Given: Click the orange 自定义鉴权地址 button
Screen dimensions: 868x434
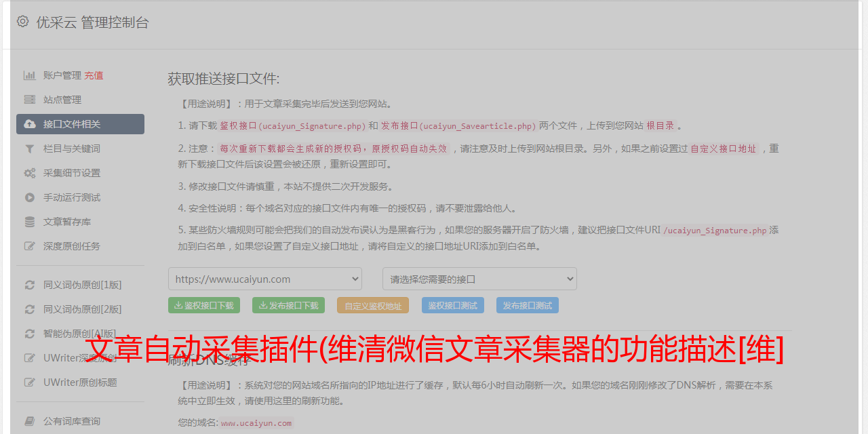Looking at the screenshot, I should [373, 305].
